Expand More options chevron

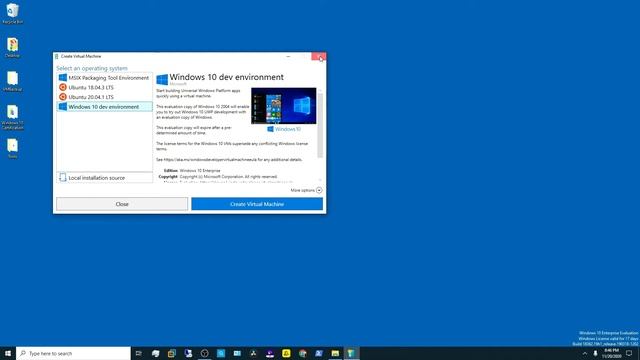319,190
